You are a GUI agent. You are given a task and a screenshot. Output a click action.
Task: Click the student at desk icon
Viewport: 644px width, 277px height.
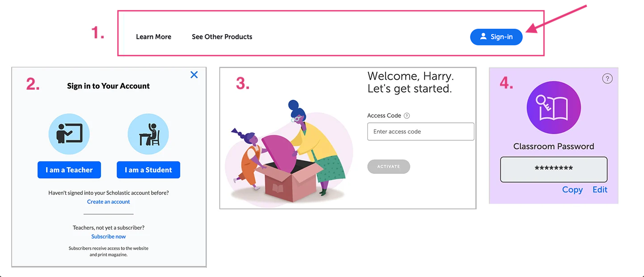[148, 134]
